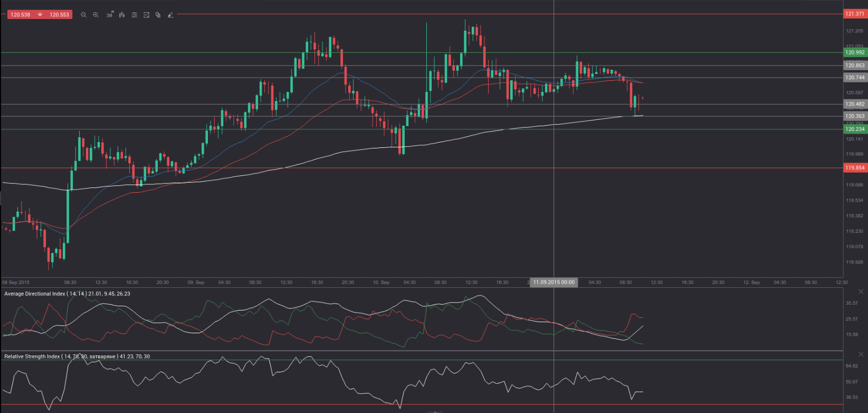Open the candlestick chart type menu
Viewport: 868px width, 413px height.
pos(122,15)
